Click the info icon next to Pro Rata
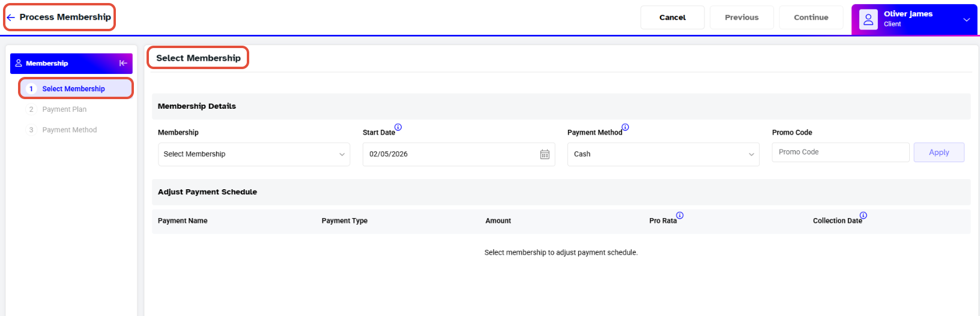 click(680, 216)
